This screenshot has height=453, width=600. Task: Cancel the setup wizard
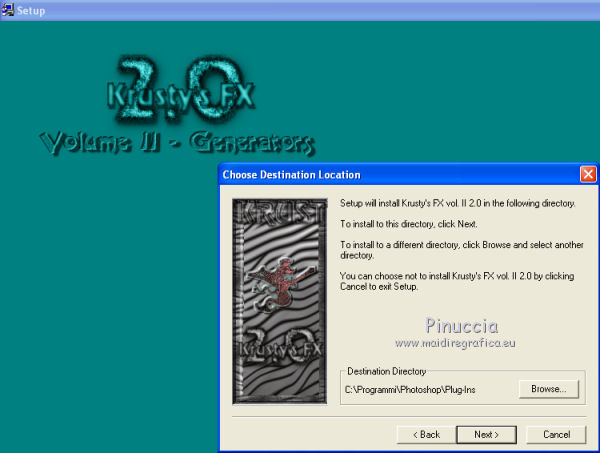coord(556,435)
